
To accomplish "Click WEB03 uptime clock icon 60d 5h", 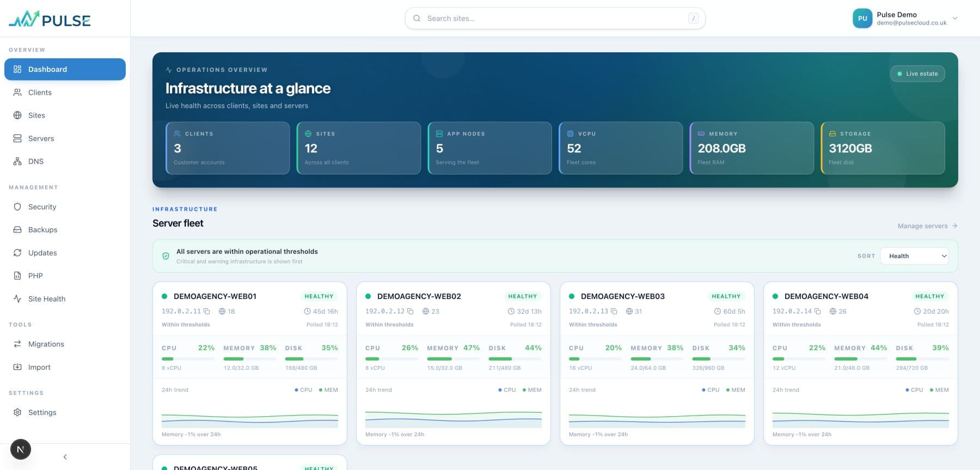I will [717, 312].
